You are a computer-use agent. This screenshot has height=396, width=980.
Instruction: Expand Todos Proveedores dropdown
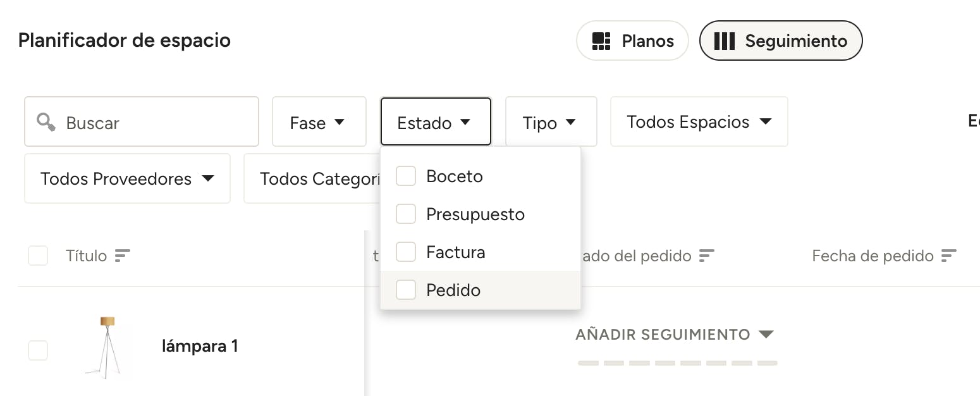coord(127,178)
